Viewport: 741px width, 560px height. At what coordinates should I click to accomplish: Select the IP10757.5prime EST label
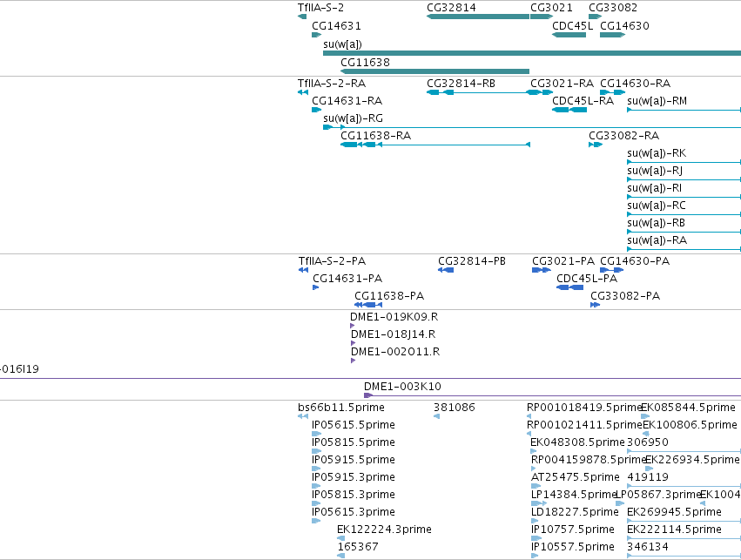573,530
